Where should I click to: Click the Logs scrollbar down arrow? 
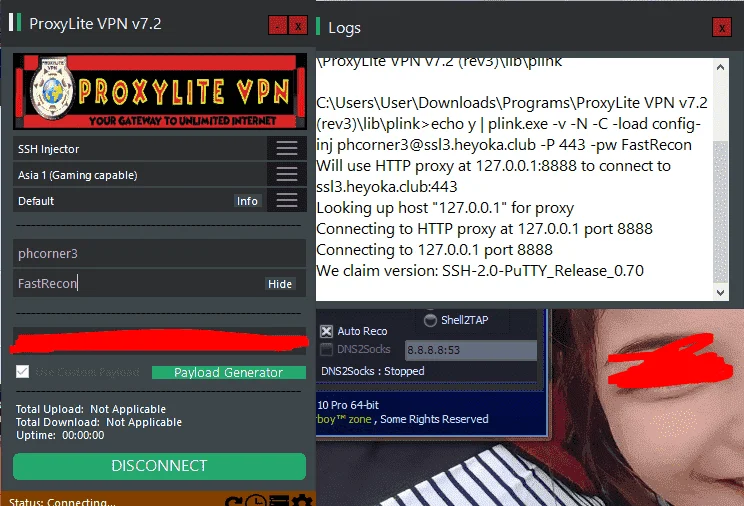(720, 292)
